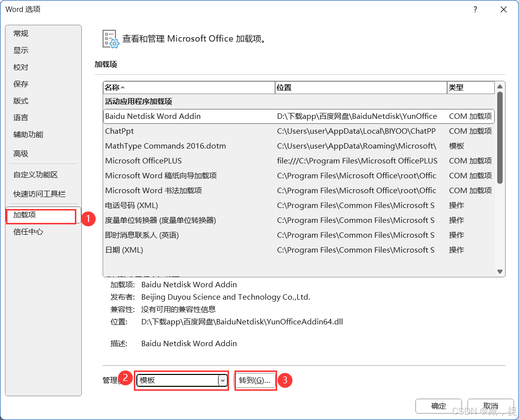Click the 活动应用程序加载项 group header
Screen dimensions: 519x420
coord(139,102)
